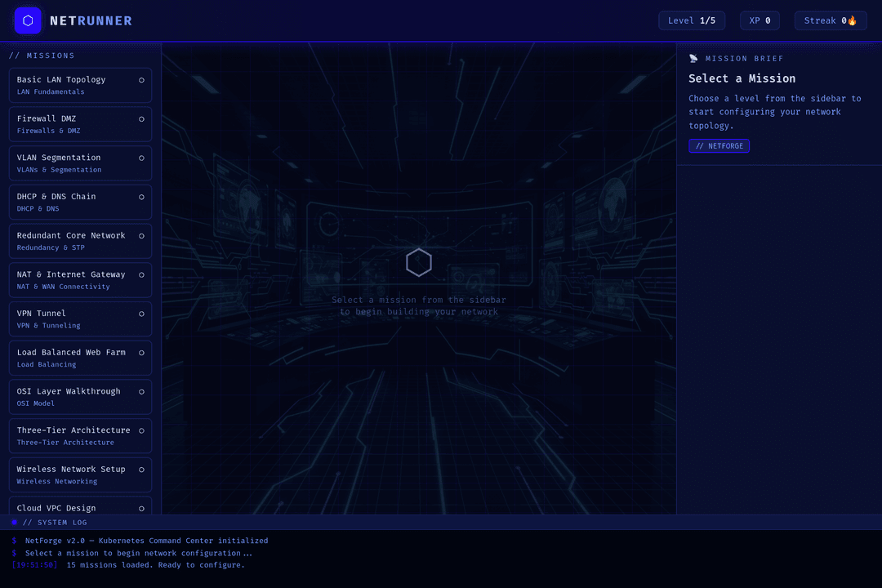Screen dimensions: 882x588
Task: Click the 'NAT & WAN Connectivity' subtitle text
Action: [63, 287]
